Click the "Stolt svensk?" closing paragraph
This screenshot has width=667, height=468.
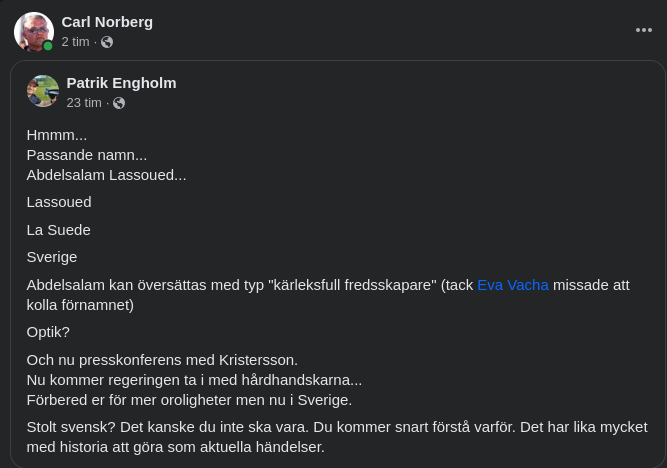(x=336, y=436)
